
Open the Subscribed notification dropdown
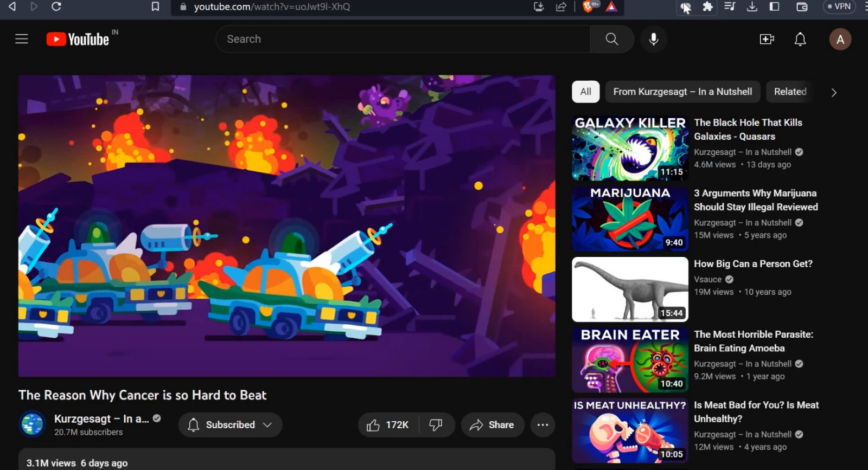tap(231, 425)
